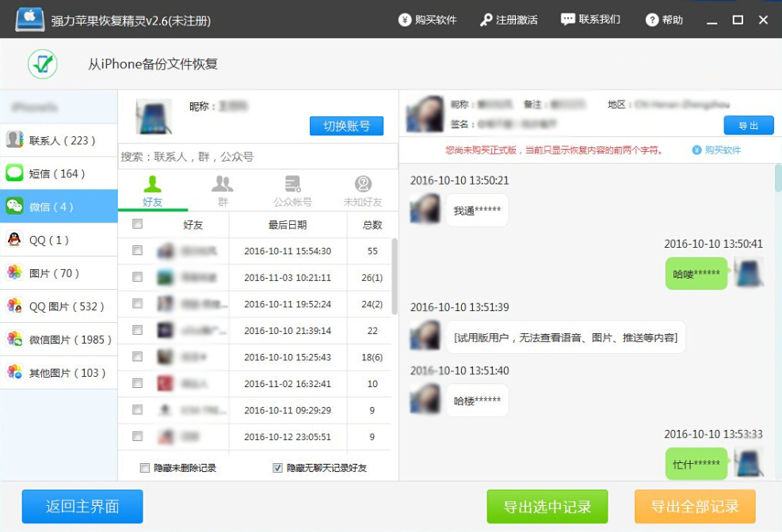Open 注册激活 registration
Viewport: 782px width, 532px height.
[x=509, y=20]
